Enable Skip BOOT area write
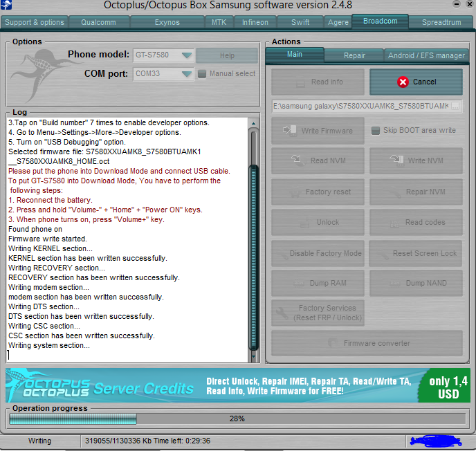This screenshot has width=476, height=451. click(376, 131)
